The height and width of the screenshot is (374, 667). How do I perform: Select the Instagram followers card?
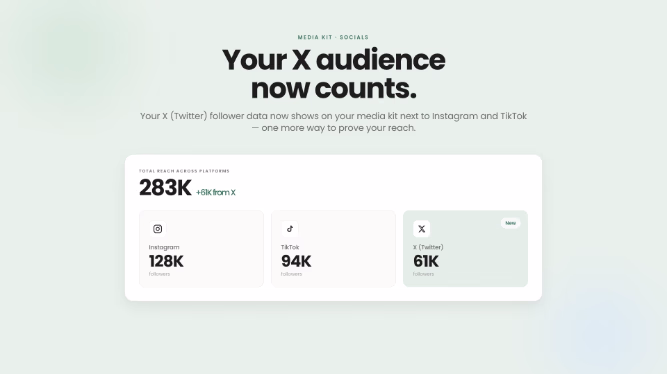click(x=201, y=249)
